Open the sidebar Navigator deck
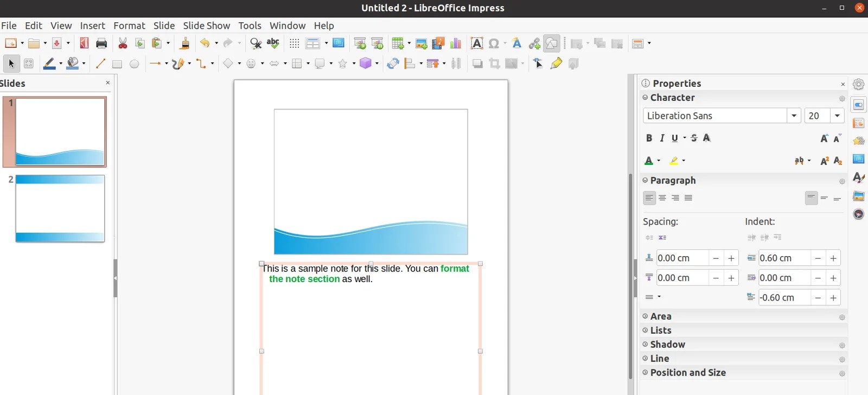This screenshot has height=395, width=868. (859, 214)
